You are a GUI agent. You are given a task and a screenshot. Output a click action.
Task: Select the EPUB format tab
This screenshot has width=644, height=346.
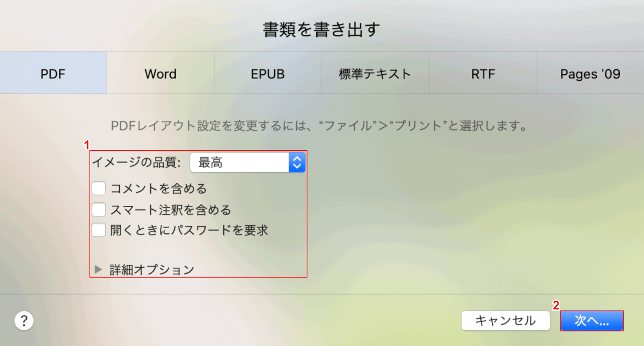(268, 73)
